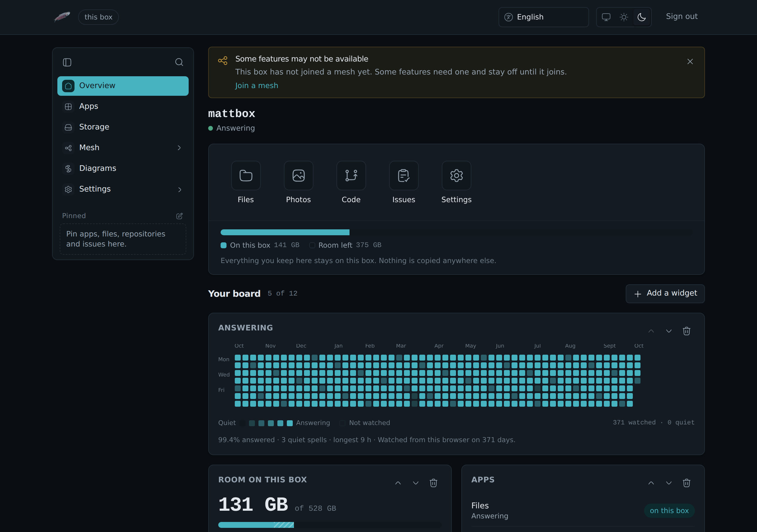
Task: Move Apps widget down
Action: click(669, 483)
